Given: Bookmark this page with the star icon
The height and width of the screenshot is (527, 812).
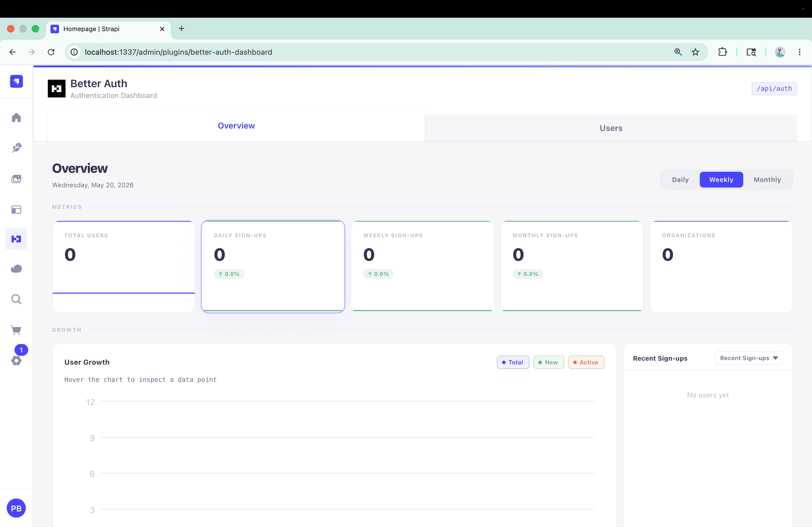Looking at the screenshot, I should coord(695,52).
